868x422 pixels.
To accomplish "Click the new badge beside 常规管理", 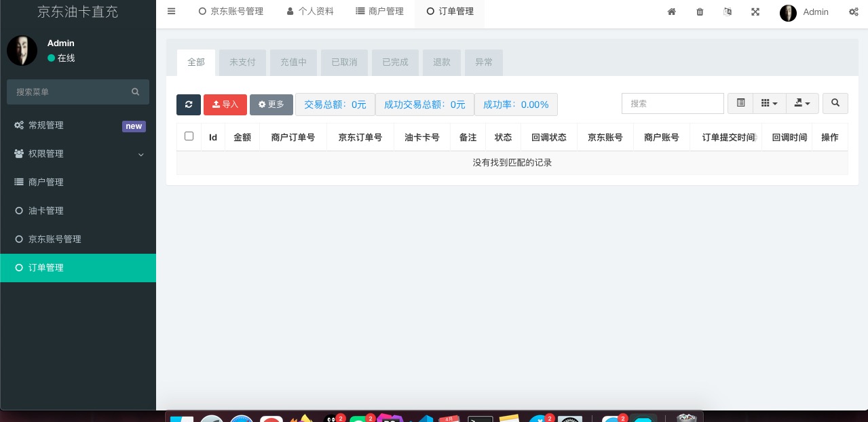I will pos(134,126).
